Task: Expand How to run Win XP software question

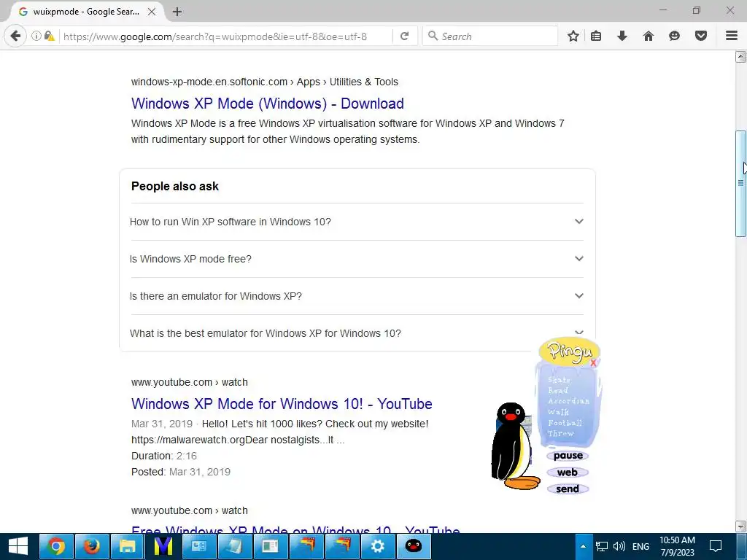Action: tap(357, 222)
